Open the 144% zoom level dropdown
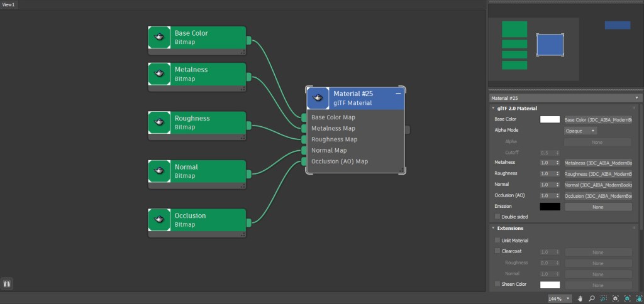This screenshot has height=304, width=644. [559, 298]
